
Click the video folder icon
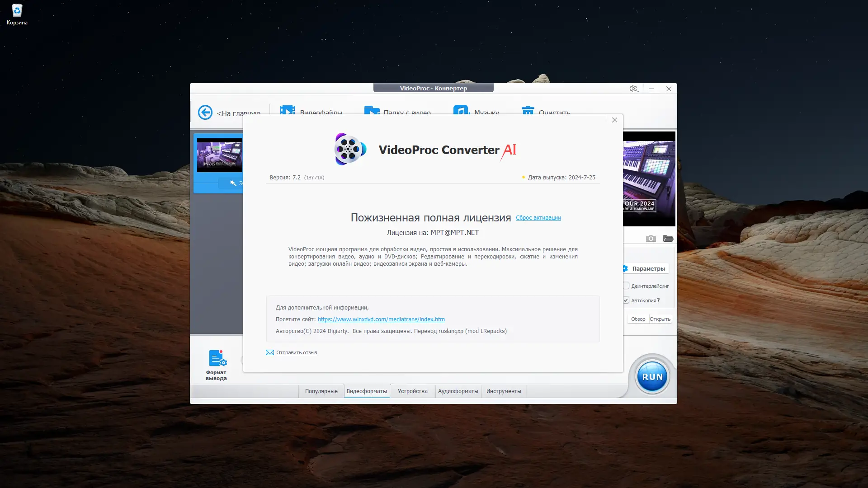[x=372, y=110]
